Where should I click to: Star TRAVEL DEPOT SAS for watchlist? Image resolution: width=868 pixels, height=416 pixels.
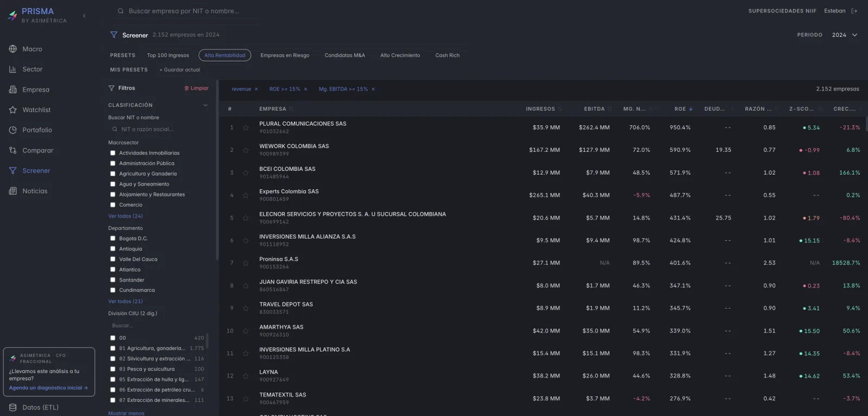[246, 309]
